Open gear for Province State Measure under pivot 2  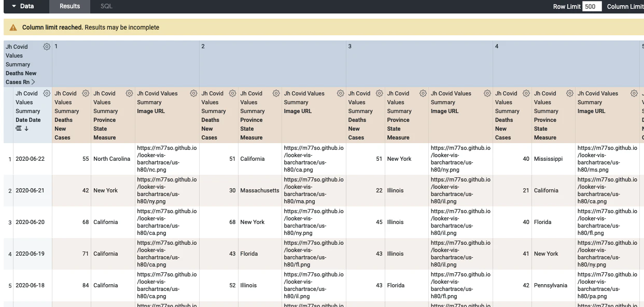[x=276, y=93]
